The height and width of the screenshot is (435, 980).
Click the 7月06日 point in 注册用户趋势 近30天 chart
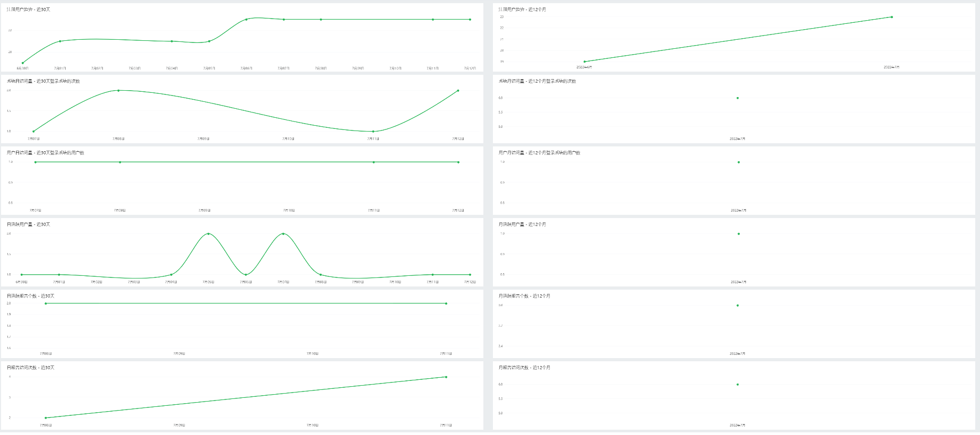(246, 20)
